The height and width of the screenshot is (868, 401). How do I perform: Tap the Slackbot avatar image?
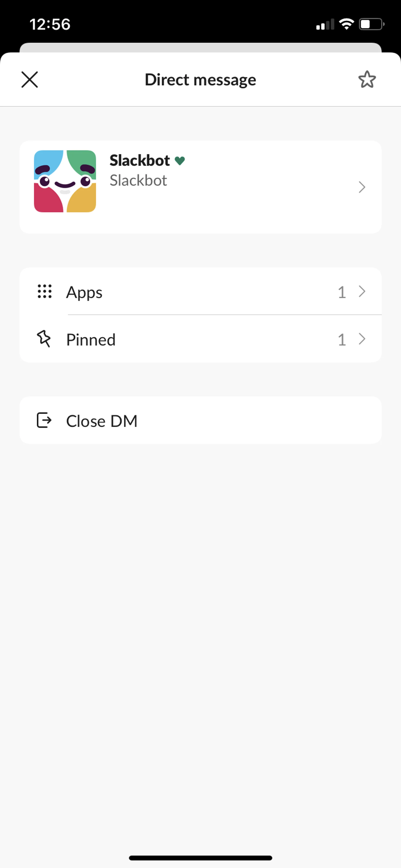click(x=65, y=181)
